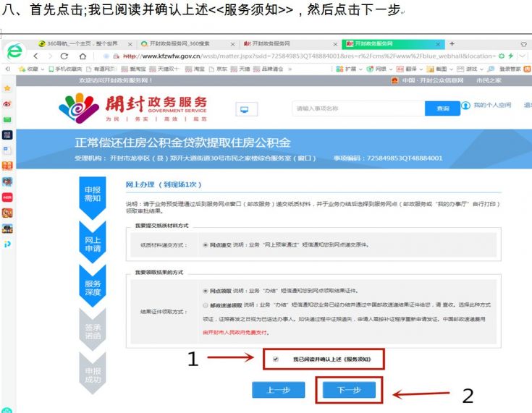Screen dimensions: 532x413
Task: Collapse the sidebar with left arrow icon
Action: [x=7, y=69]
